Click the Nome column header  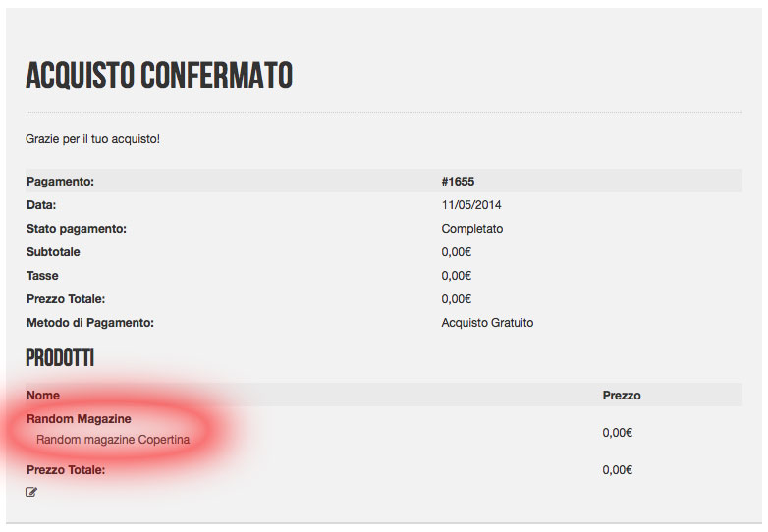[x=43, y=396]
